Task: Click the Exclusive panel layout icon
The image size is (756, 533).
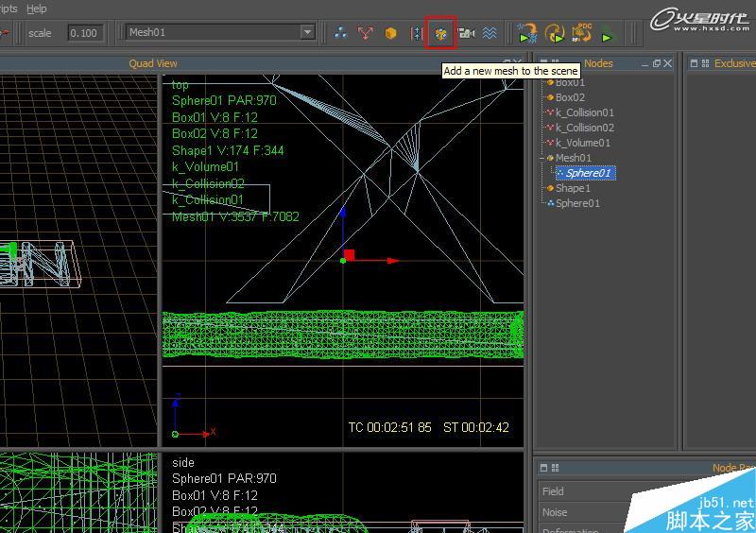Action: pyautogui.click(x=694, y=63)
